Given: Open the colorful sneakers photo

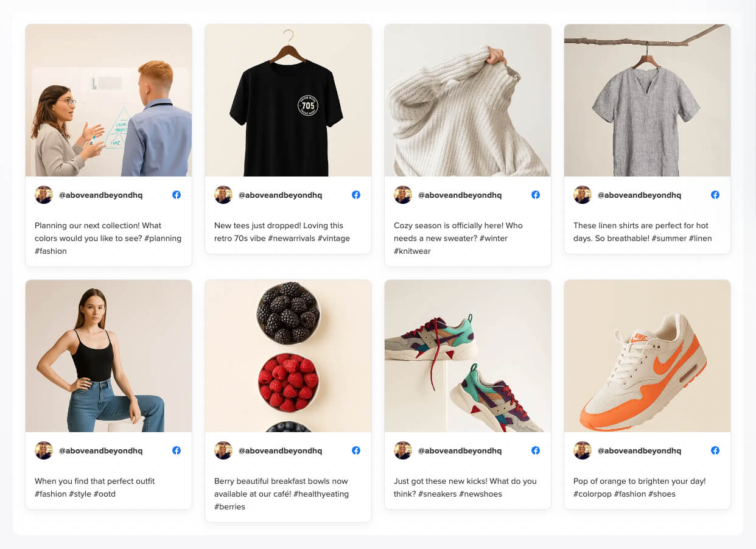Looking at the screenshot, I should pyautogui.click(x=467, y=356).
